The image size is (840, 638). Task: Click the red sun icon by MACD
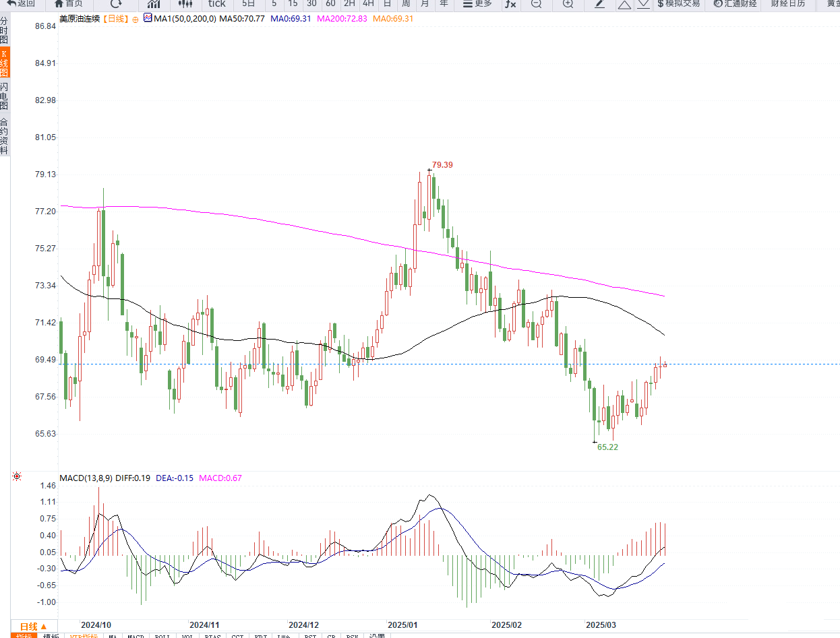point(17,477)
